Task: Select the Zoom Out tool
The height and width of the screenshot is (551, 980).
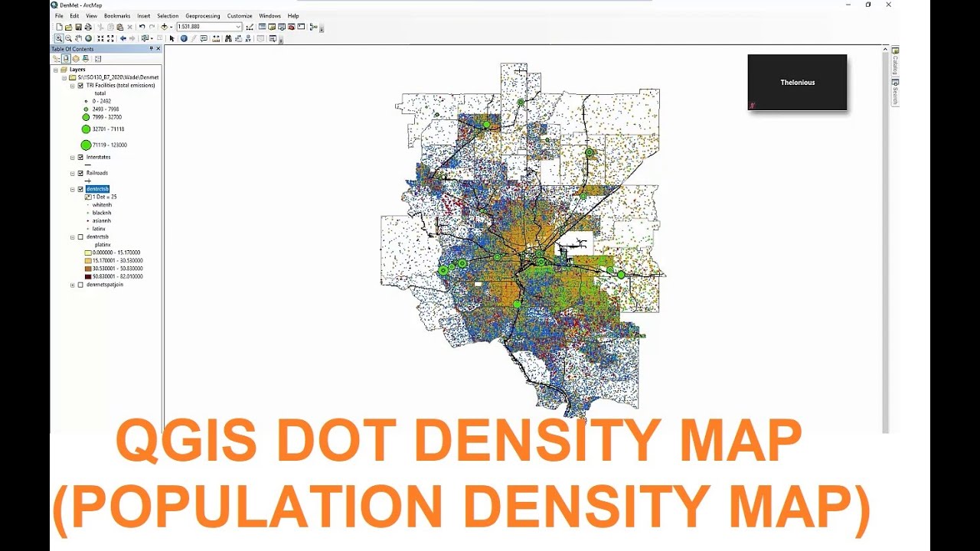Action: 69,38
